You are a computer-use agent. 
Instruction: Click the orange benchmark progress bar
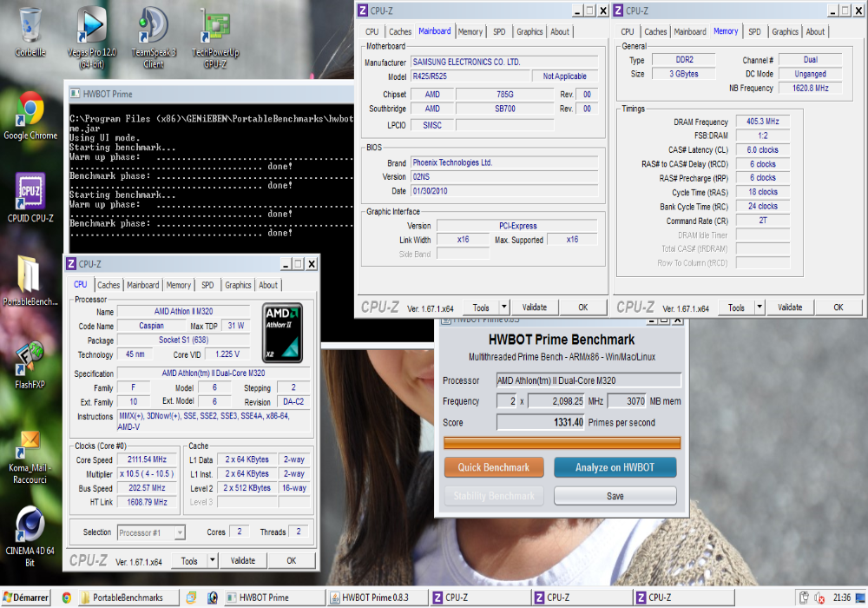(x=562, y=443)
